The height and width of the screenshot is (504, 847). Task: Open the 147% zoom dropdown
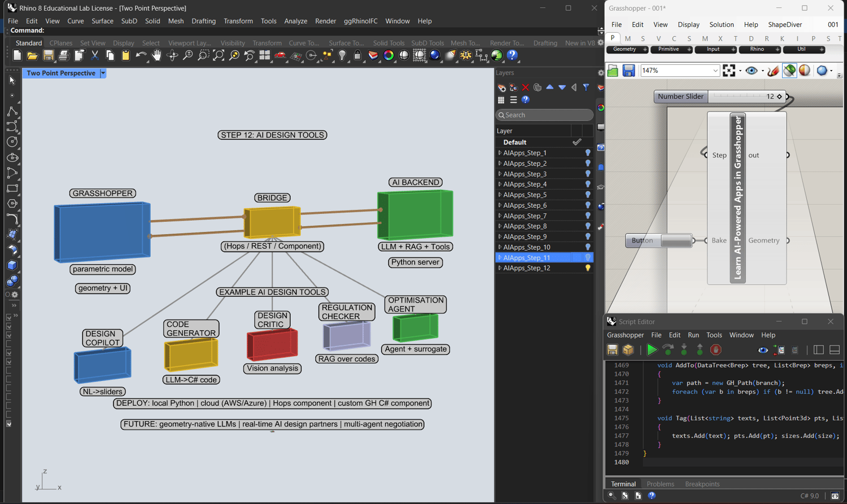715,71
